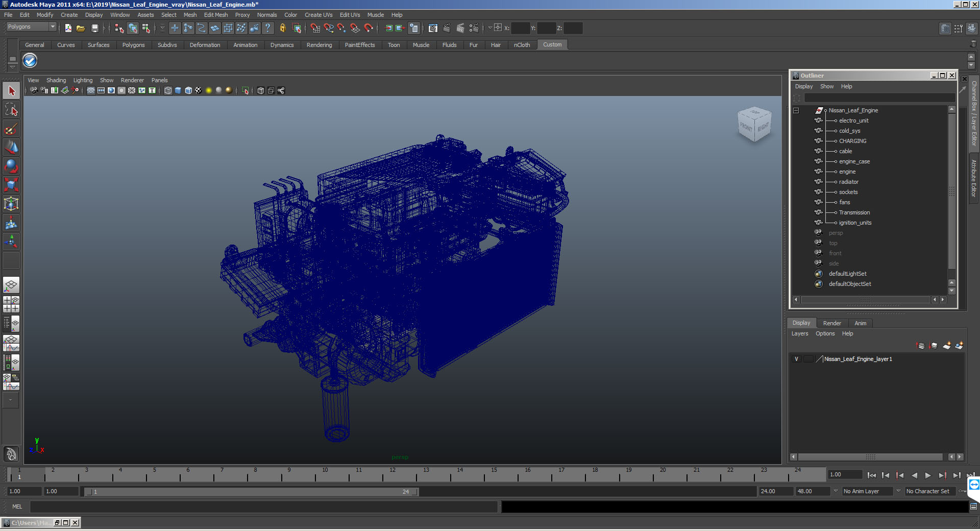Choose the Show Manipulator tool
The width and height of the screenshot is (980, 531).
coord(11,241)
